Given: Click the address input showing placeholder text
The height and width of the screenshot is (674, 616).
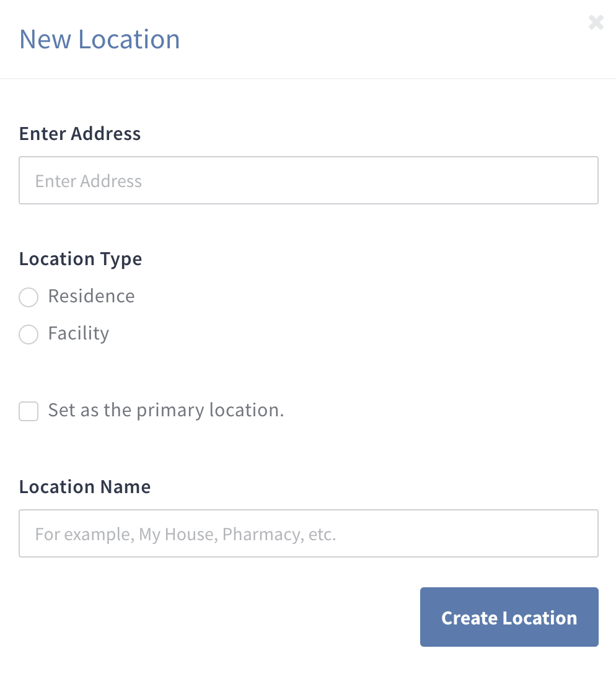Looking at the screenshot, I should pos(308,180).
